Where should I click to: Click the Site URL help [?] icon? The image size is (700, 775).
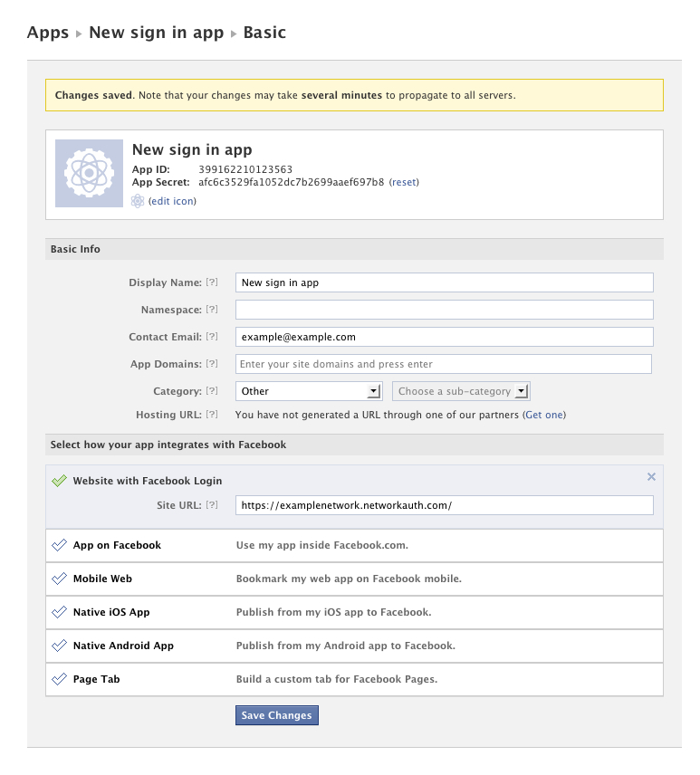click(x=212, y=505)
